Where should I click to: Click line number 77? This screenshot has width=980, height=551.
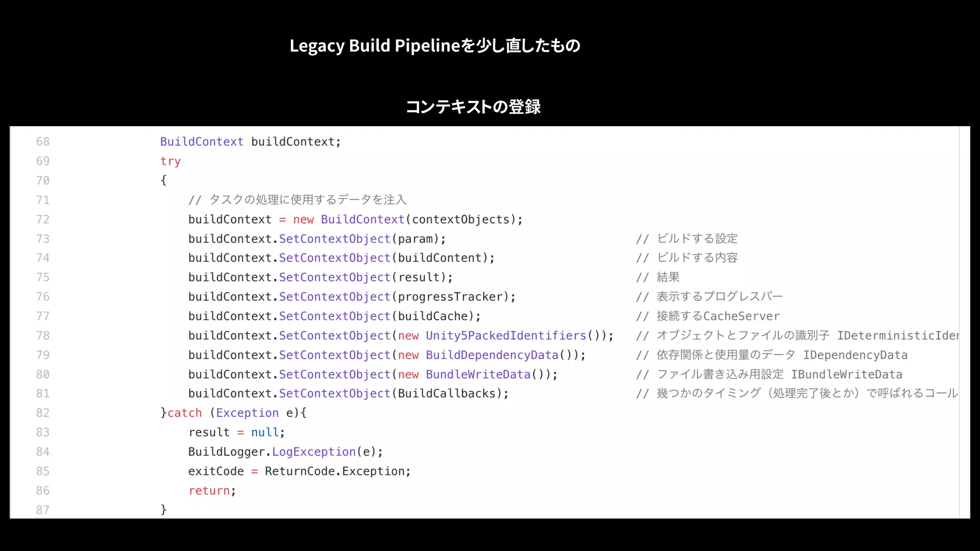[43, 316]
